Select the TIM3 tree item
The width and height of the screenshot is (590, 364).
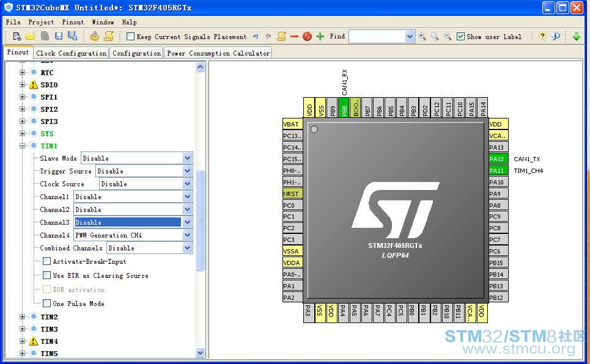pos(49,329)
